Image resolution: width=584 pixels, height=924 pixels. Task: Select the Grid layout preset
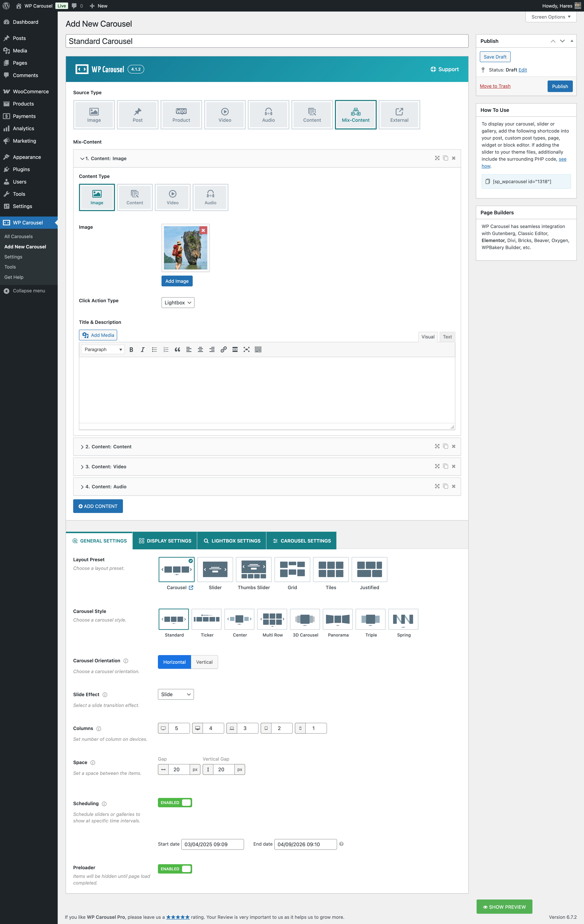click(x=292, y=570)
